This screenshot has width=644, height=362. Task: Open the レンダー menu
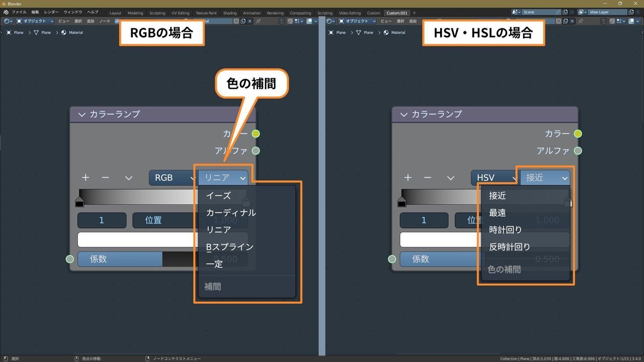[x=52, y=12]
